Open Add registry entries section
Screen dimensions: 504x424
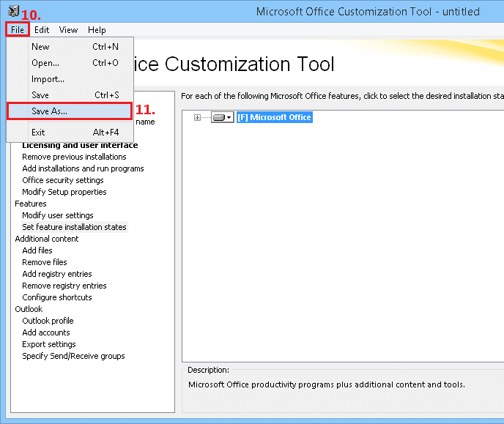(x=57, y=274)
